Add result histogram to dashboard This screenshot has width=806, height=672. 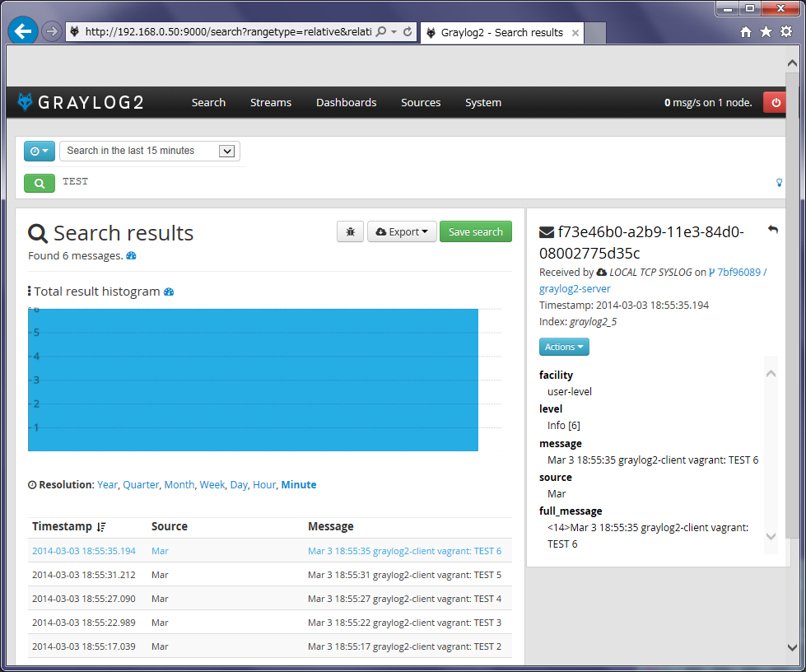[169, 292]
